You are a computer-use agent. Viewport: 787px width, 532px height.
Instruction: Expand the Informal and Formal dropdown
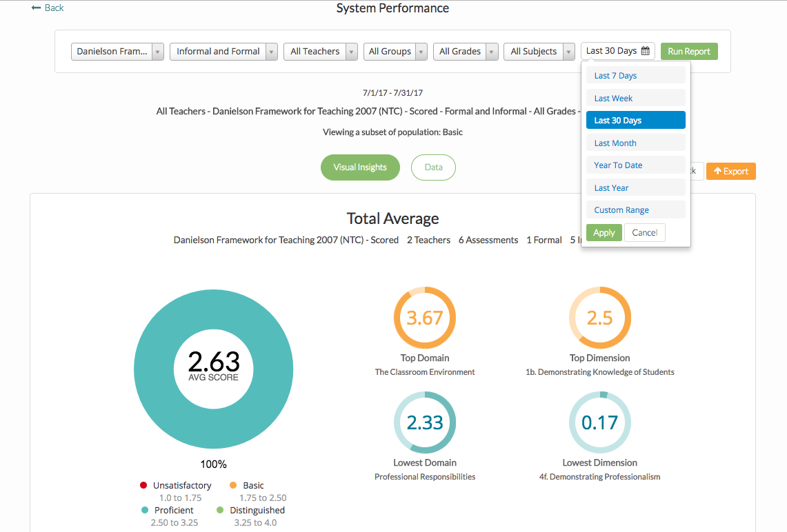223,52
